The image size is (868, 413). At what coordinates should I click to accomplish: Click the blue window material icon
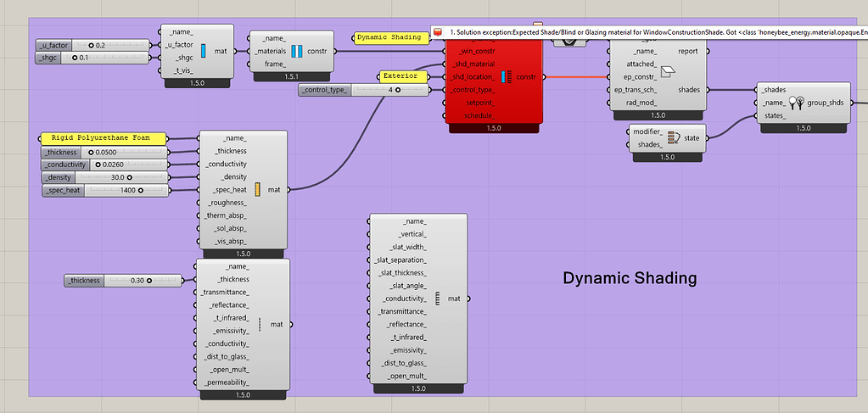pyautogui.click(x=203, y=51)
